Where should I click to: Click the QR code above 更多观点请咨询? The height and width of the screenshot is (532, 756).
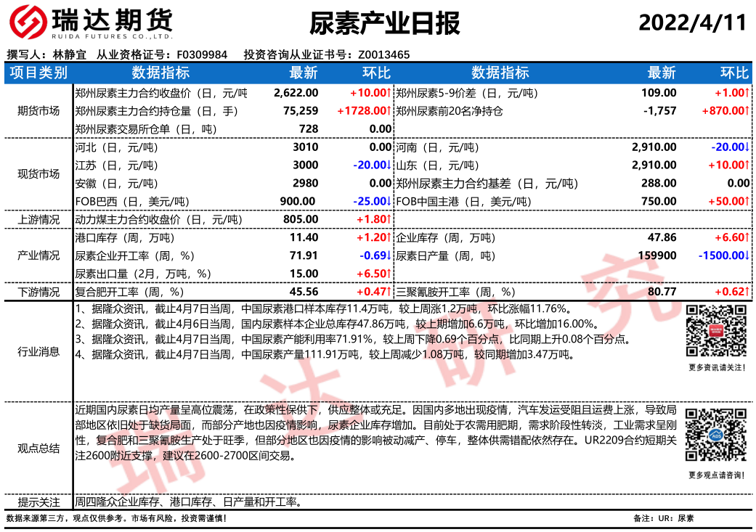(716, 435)
